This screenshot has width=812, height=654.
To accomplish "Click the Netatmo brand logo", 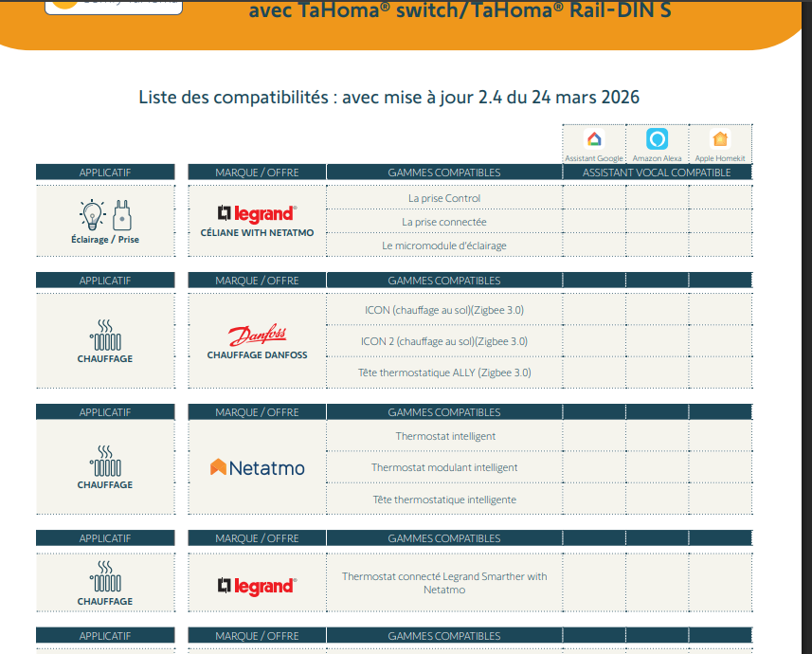I will tap(257, 467).
